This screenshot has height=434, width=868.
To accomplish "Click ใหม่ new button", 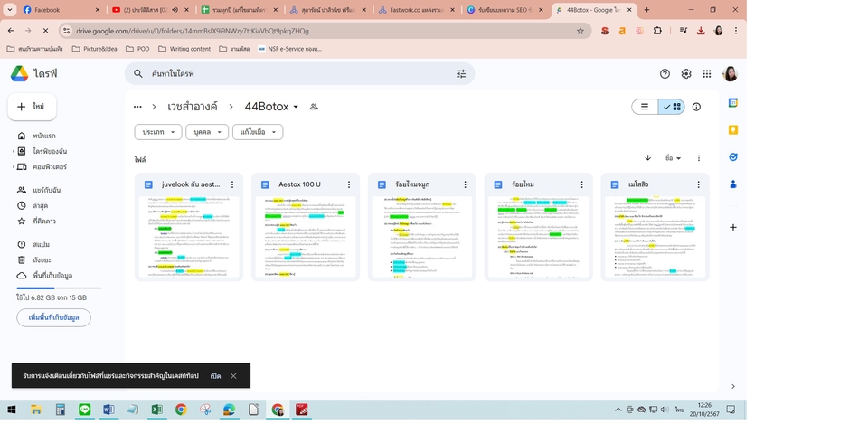I will pos(32,107).
